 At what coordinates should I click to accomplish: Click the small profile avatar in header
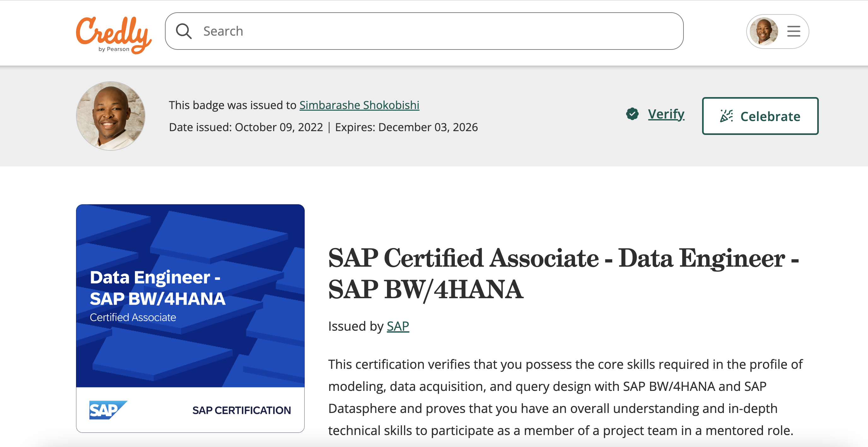click(x=763, y=31)
